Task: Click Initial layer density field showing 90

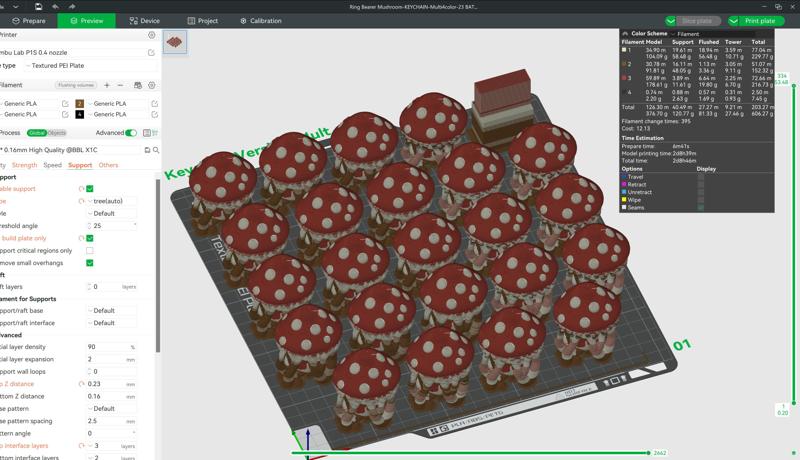Action: click(112, 347)
